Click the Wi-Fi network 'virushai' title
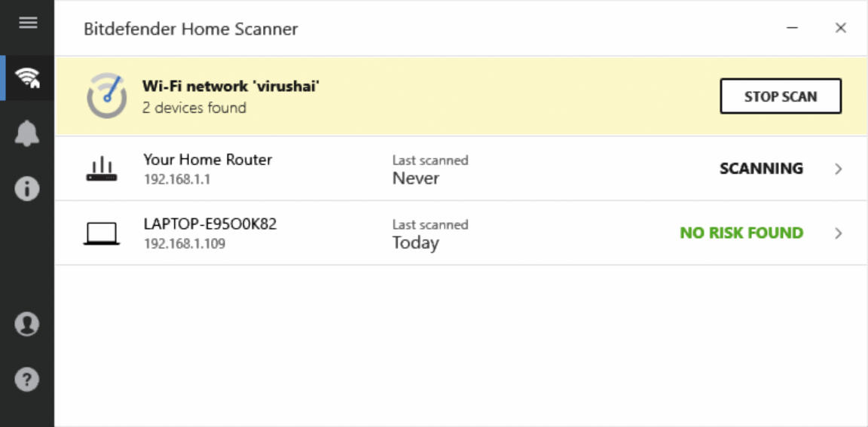This screenshot has height=427, width=868. coord(231,87)
